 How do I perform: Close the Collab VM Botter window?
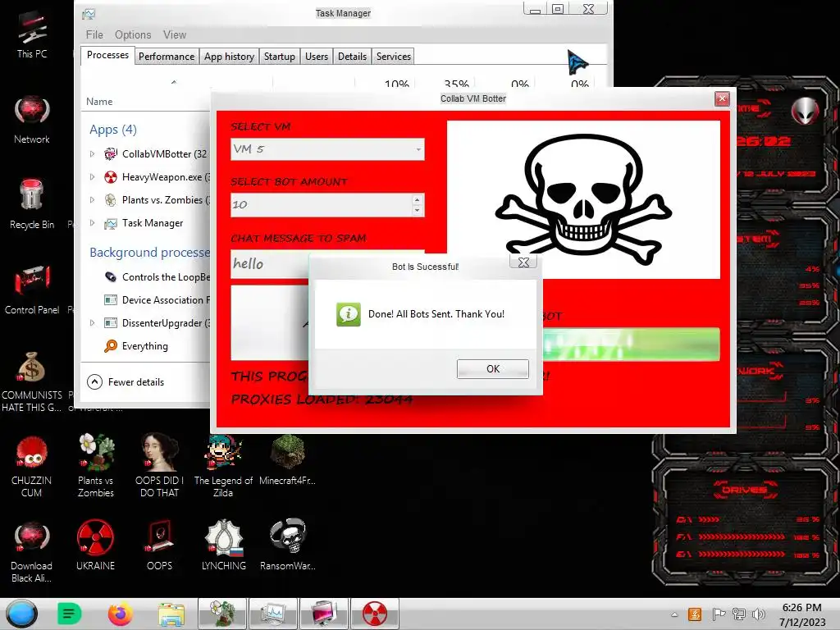[x=722, y=98]
